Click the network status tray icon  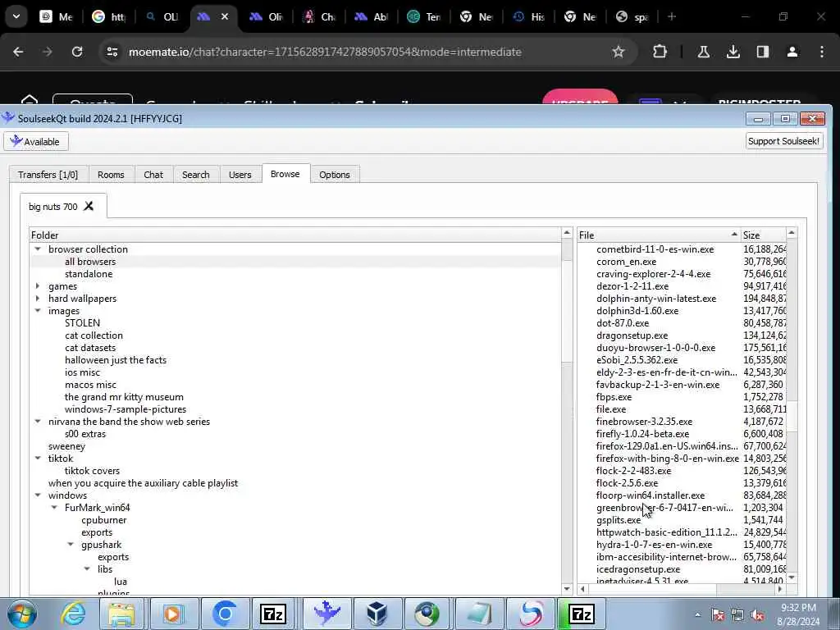pyautogui.click(x=737, y=615)
